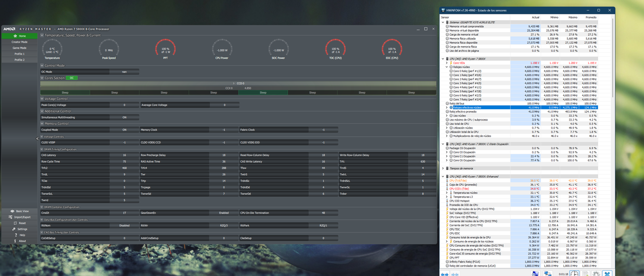The height and width of the screenshot is (276, 644).
Task: Switch to Game Mode profile
Action: (19, 48)
